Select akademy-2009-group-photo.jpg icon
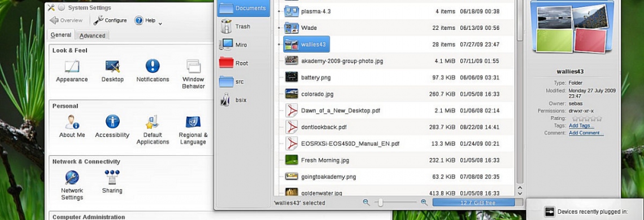Image resolution: width=644 pixels, height=220 pixels. pos(291,61)
